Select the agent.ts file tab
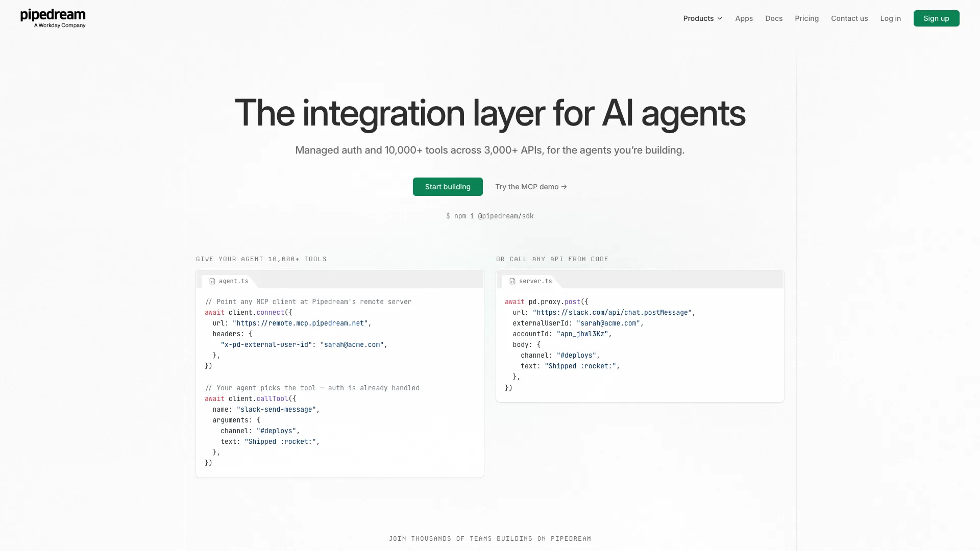Image resolution: width=980 pixels, height=551 pixels. coord(229,281)
